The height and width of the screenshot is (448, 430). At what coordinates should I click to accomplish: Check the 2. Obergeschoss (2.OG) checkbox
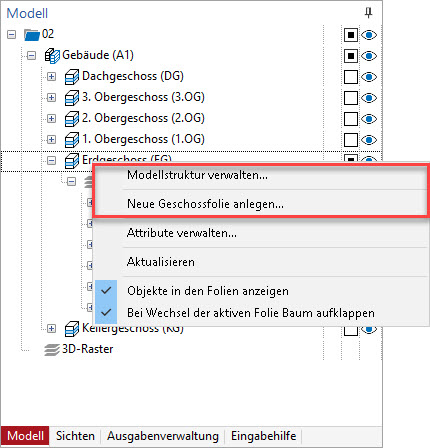351,119
